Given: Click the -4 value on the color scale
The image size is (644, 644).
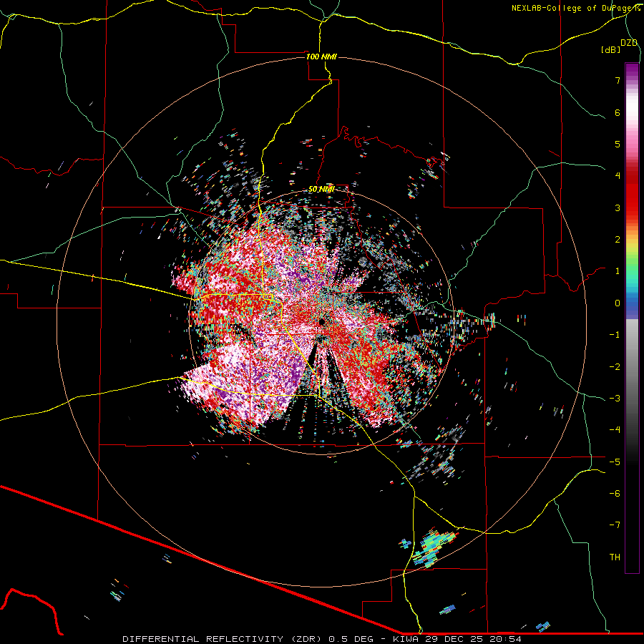Looking at the screenshot, I should pos(615,430).
